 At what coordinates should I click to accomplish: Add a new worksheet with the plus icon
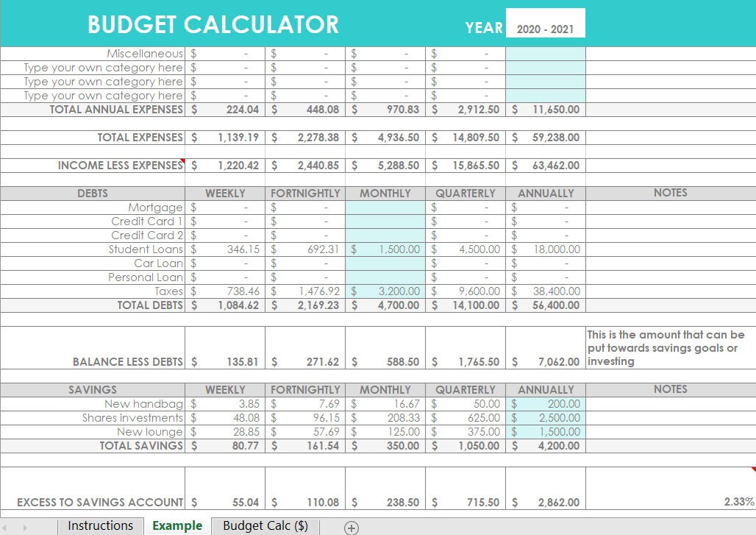point(352,527)
